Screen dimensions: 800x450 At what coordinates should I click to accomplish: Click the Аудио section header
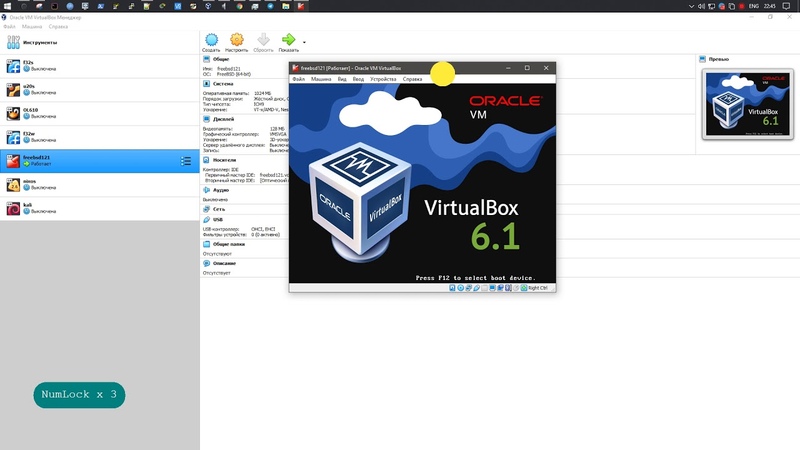[x=220, y=190]
